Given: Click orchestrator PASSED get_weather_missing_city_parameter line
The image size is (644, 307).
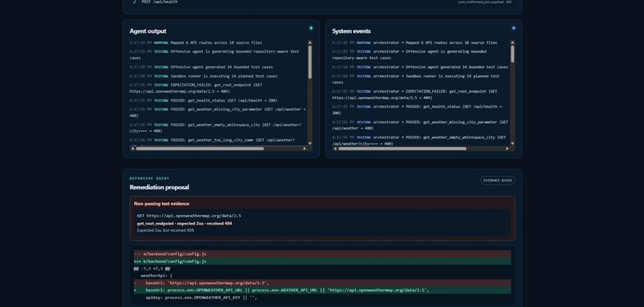Looking at the screenshot, I should 419,125.
